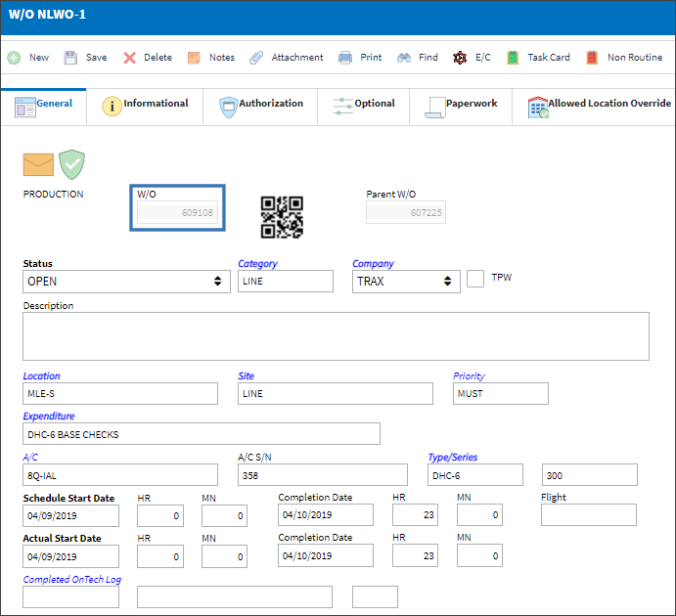Click the Type field DHC-6

(x=475, y=474)
